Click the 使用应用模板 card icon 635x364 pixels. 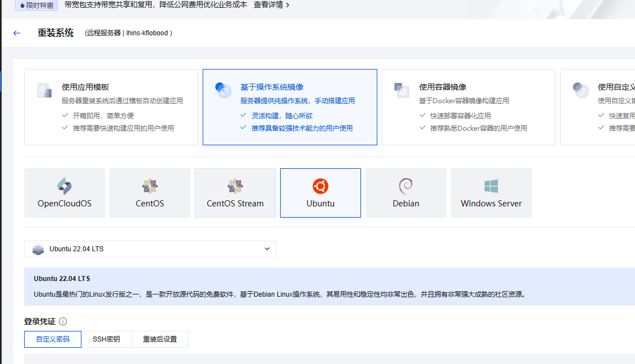tap(44, 90)
